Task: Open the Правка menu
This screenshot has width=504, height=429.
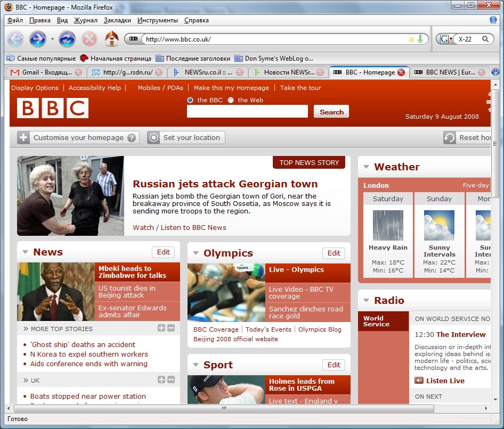Action: point(40,20)
